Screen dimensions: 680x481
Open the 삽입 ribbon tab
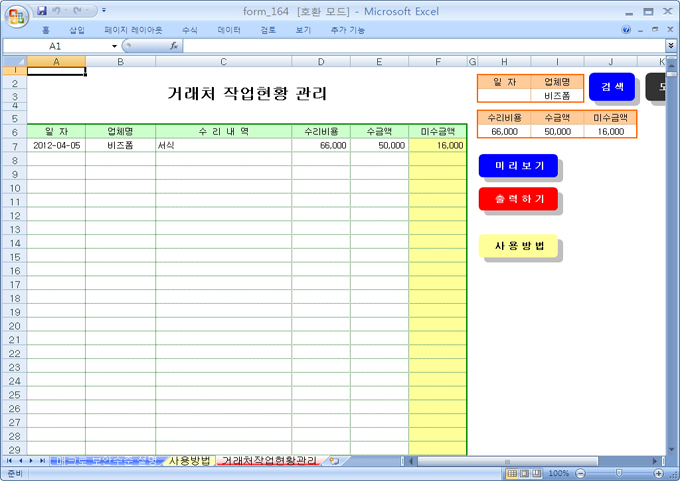click(77, 30)
